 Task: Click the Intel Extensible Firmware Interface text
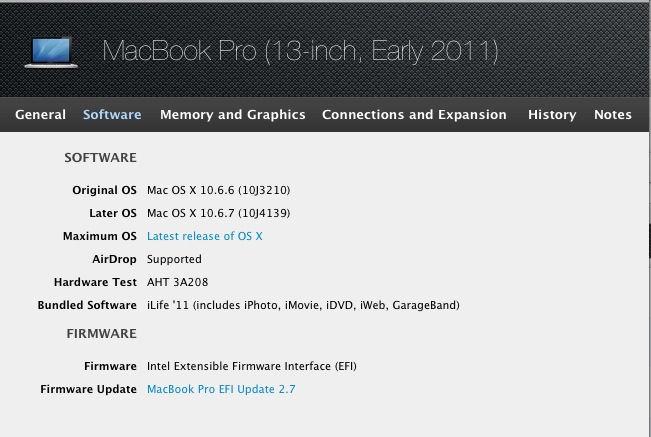point(252,366)
